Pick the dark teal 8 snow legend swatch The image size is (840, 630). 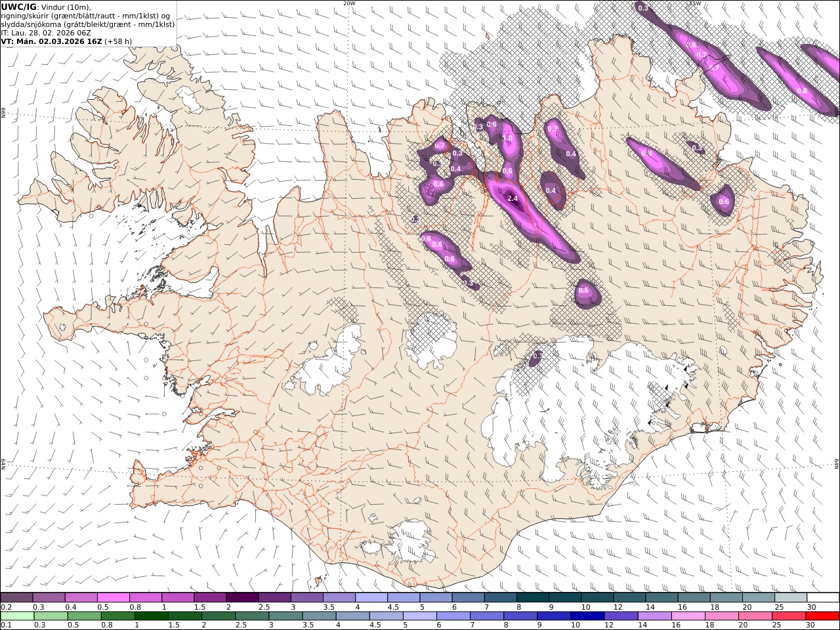532,598
